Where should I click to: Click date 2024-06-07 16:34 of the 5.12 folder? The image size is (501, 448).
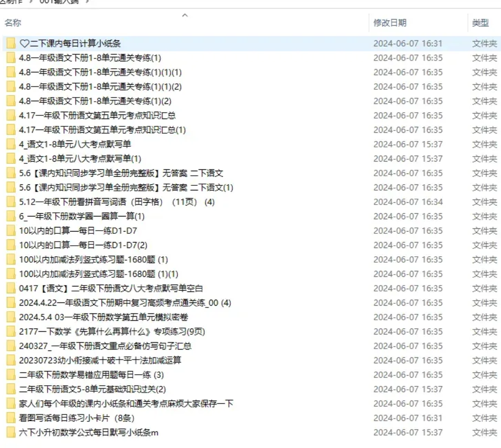(408, 202)
